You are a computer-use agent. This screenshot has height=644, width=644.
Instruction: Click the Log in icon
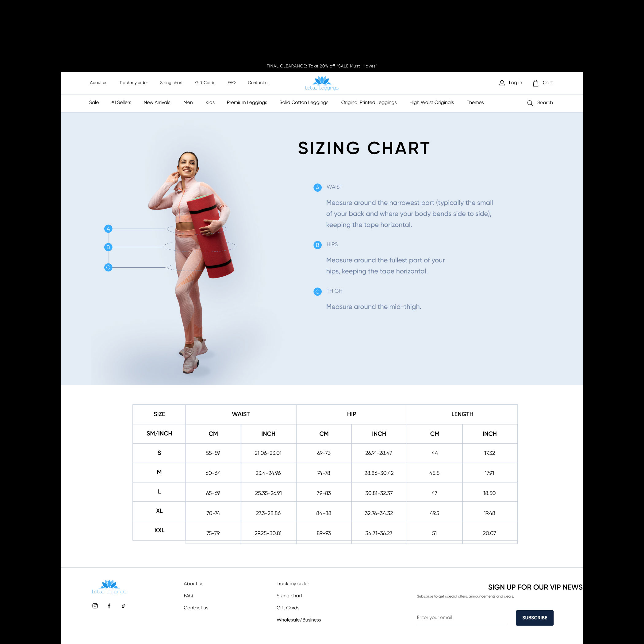(x=502, y=82)
